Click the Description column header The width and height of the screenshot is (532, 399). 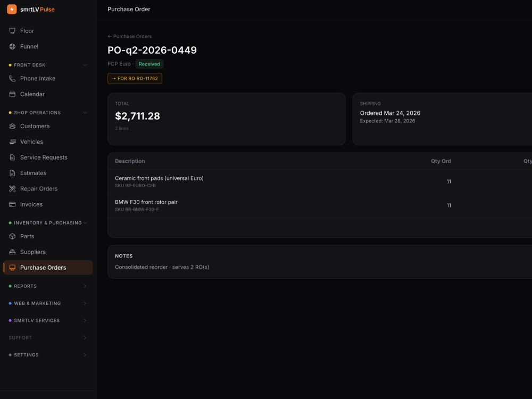click(x=130, y=161)
